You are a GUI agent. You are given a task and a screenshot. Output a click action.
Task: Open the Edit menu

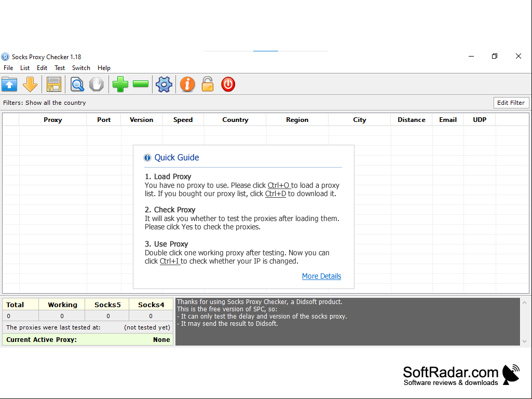coord(42,68)
